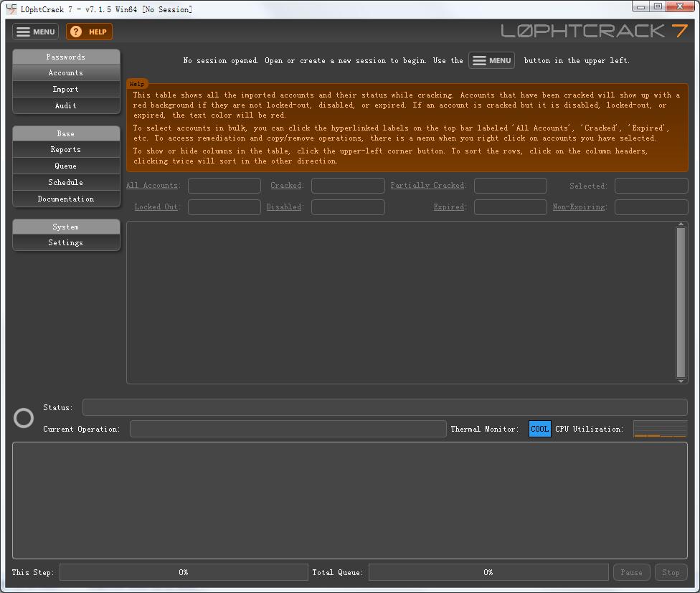Go to the Import page

pyautogui.click(x=66, y=90)
